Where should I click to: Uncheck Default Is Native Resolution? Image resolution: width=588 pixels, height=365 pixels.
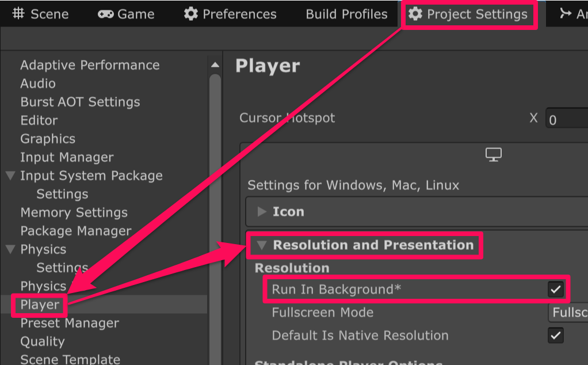pos(555,336)
